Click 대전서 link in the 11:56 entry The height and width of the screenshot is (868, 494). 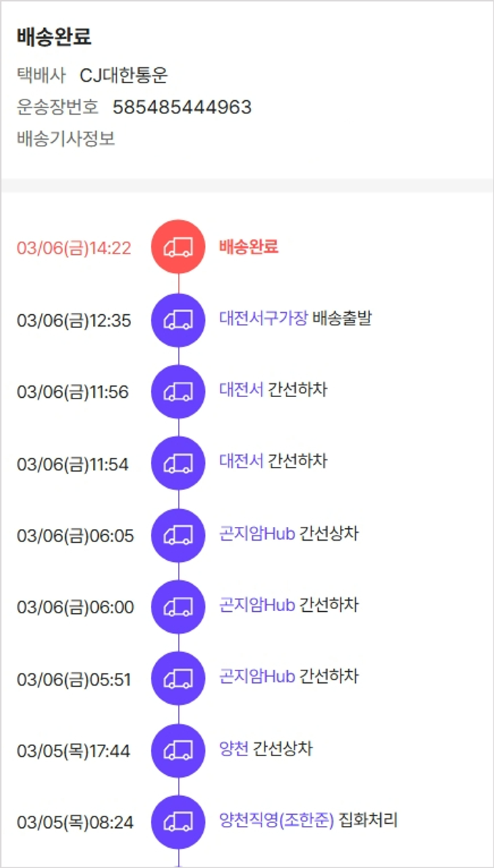coord(241,390)
